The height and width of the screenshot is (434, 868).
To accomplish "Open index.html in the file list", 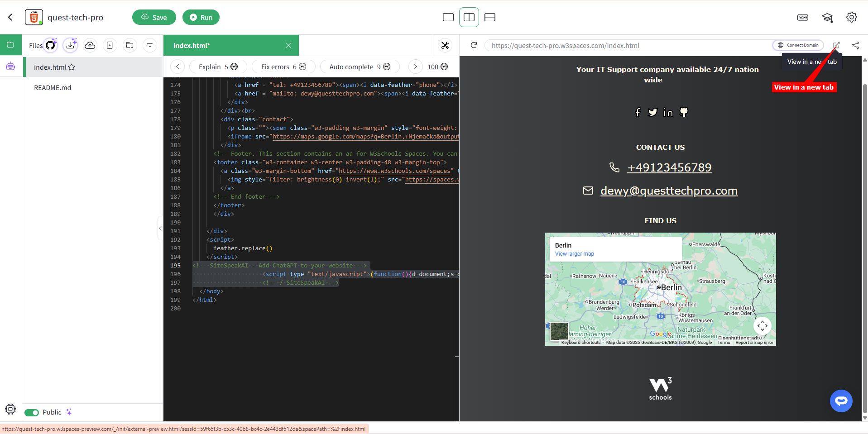I will [x=93, y=67].
